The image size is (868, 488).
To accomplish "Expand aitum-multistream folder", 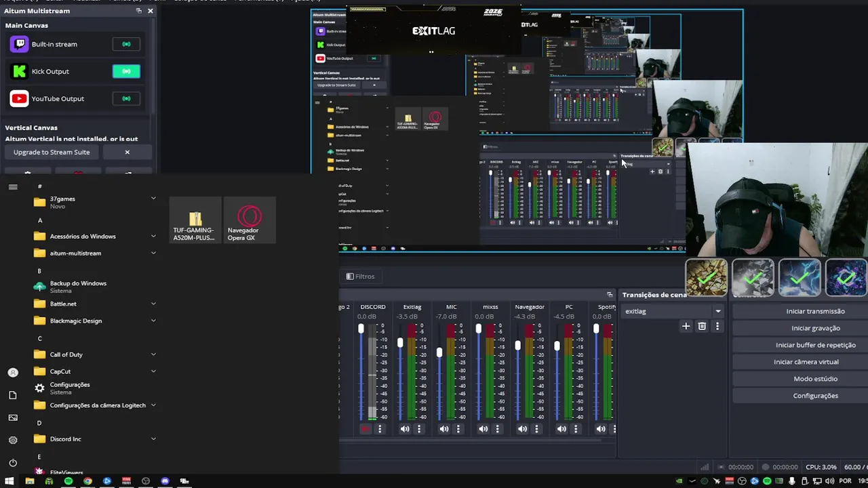I will [x=153, y=253].
